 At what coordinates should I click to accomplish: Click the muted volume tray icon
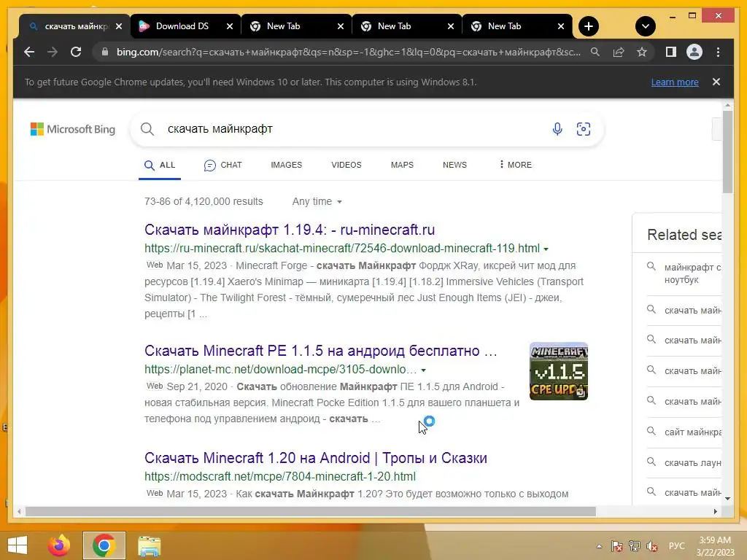pos(652,545)
